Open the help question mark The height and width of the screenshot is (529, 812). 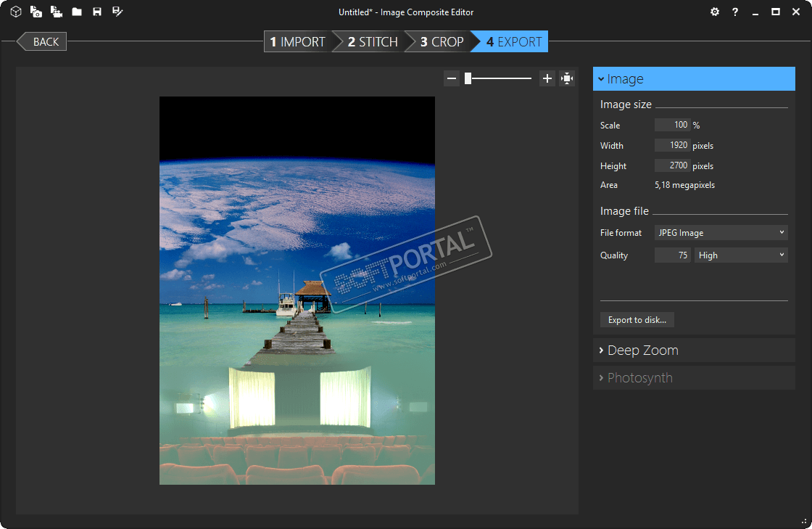(735, 12)
